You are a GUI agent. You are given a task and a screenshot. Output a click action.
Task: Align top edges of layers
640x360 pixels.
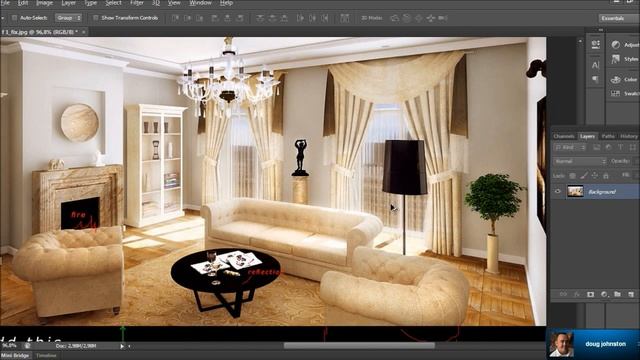click(175, 18)
